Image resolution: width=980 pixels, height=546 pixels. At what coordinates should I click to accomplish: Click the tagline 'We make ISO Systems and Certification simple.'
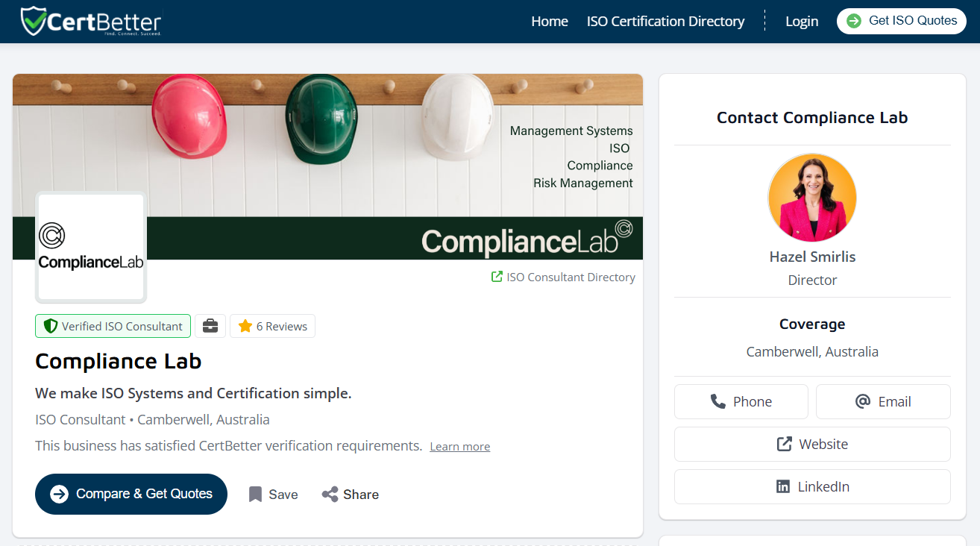pyautogui.click(x=193, y=393)
